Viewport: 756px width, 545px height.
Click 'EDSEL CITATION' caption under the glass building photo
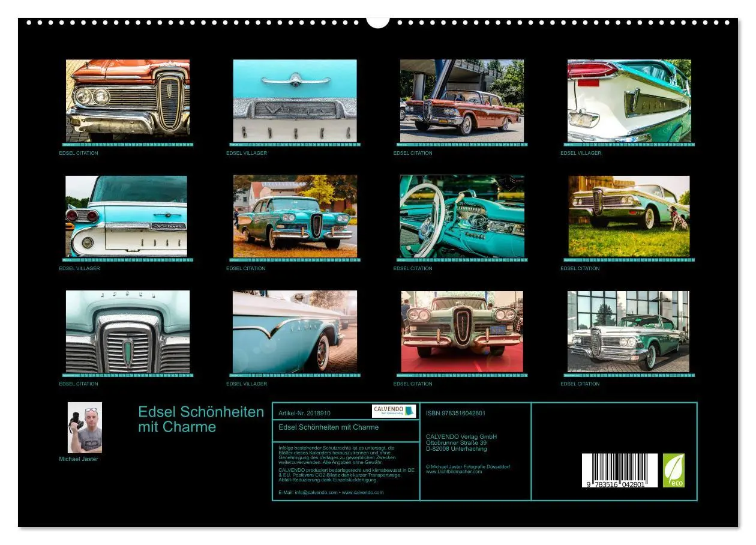coord(580,384)
